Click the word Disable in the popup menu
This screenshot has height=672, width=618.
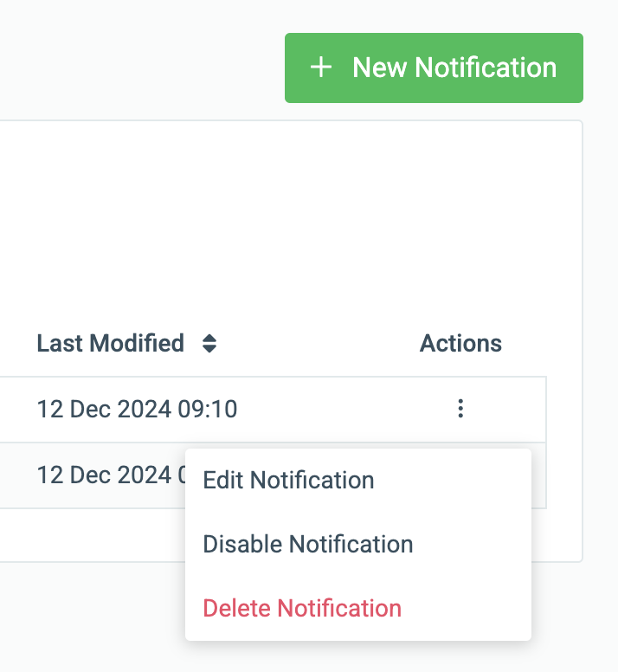coord(243,545)
